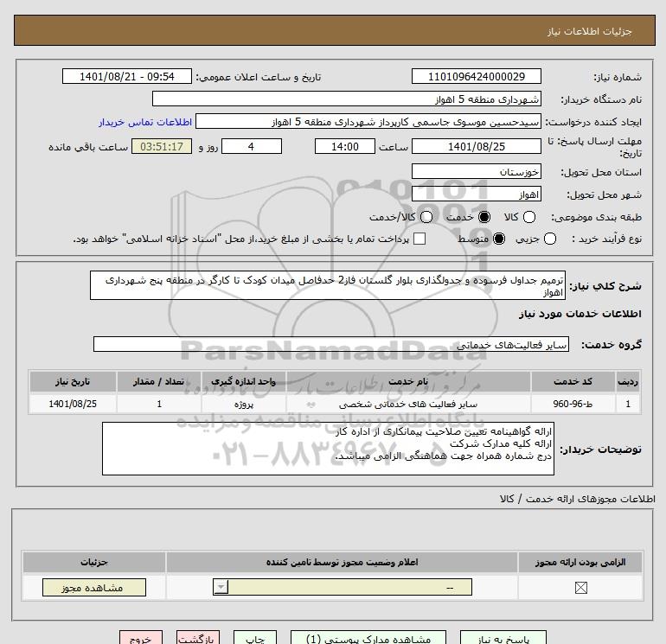Open the اطلاعات تماس خریدار link
The width and height of the screenshot is (666, 644).
click(145, 122)
